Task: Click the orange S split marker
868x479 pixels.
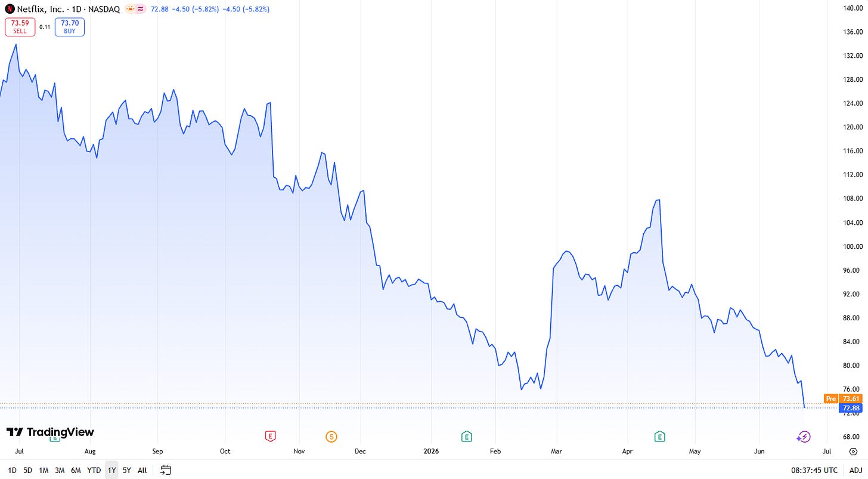Action: 331,437
